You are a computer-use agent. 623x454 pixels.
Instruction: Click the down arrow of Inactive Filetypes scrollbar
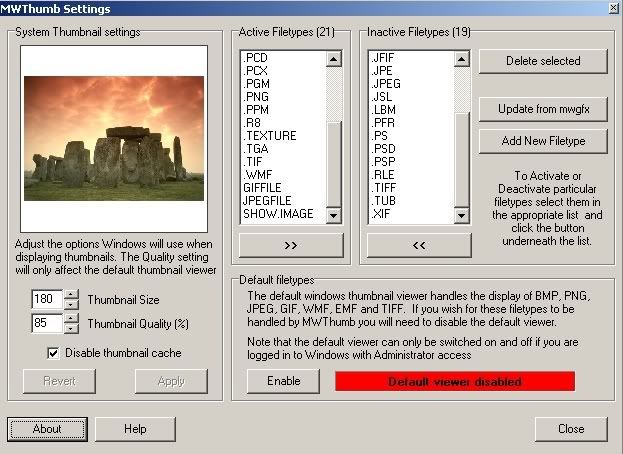(x=461, y=216)
